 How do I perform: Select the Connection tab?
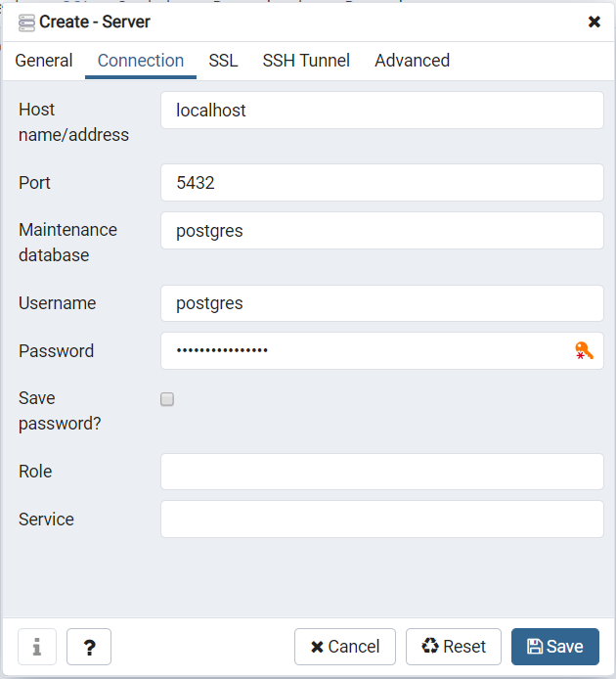(x=141, y=61)
